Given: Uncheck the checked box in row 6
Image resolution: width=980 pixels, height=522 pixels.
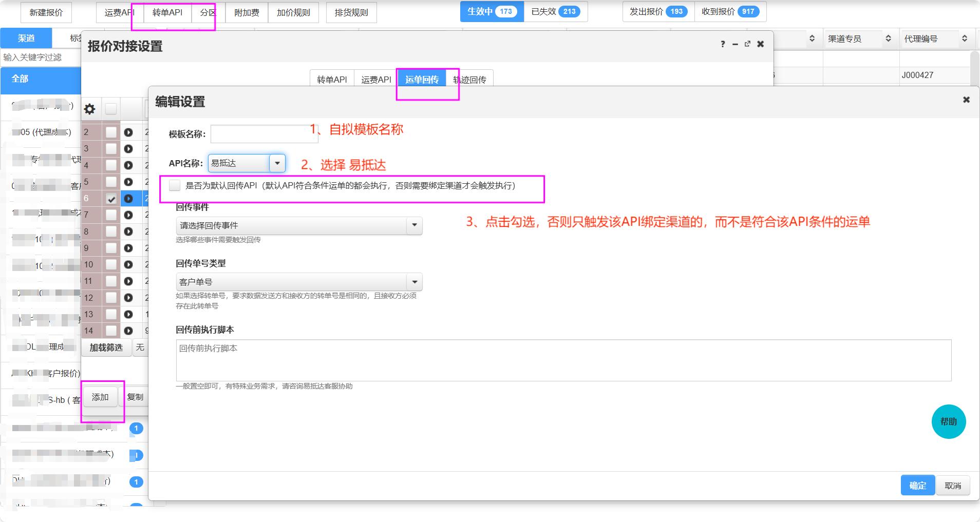Looking at the screenshot, I should coord(111,199).
